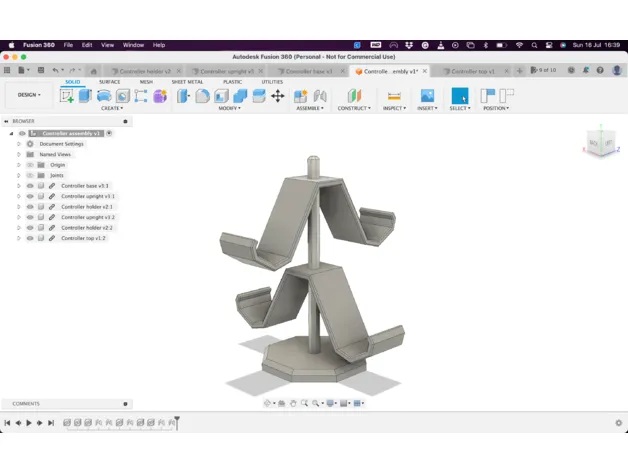Activate the Select tool icon

[x=460, y=96]
